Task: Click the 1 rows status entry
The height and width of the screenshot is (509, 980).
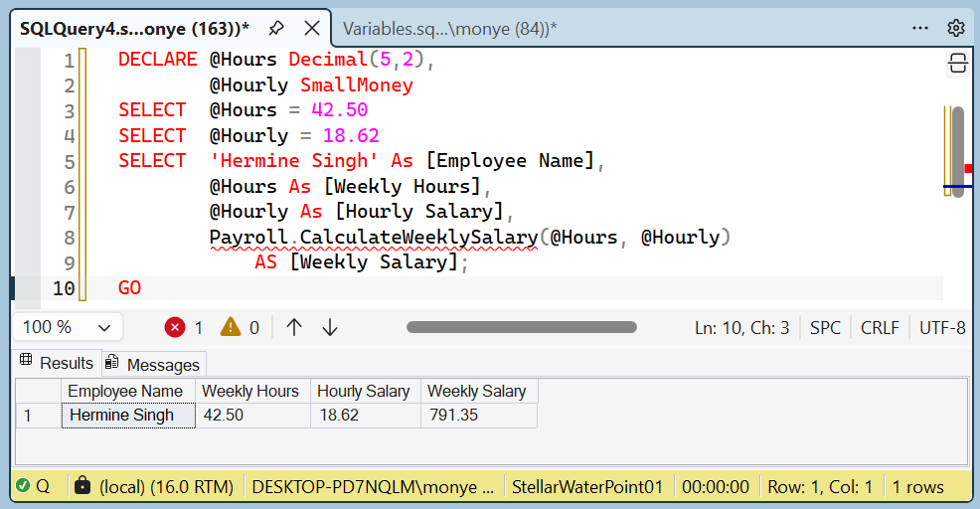Action: tap(917, 487)
